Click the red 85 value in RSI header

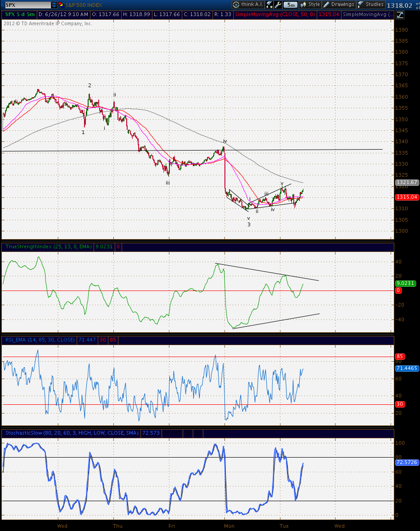pos(113,340)
